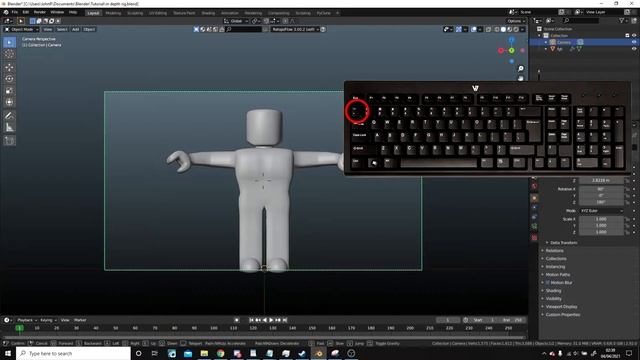
Task: Select the Rotate tool
Action: click(x=9, y=79)
